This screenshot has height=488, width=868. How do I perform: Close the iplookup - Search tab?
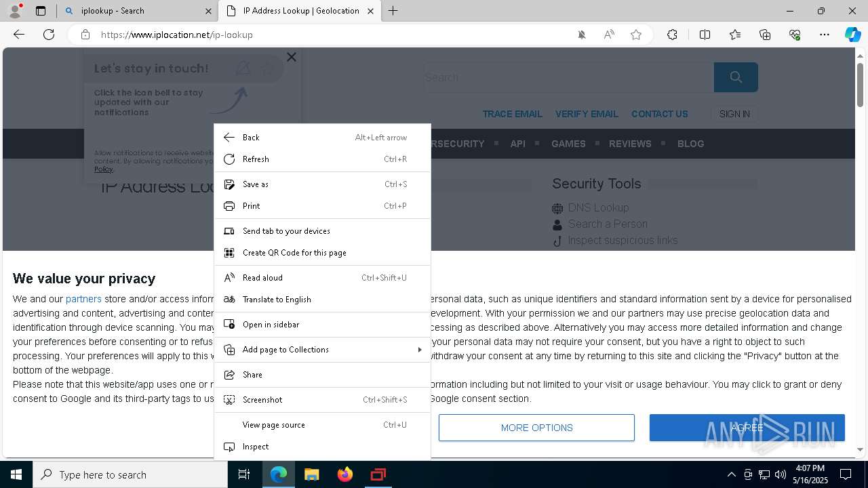click(x=208, y=11)
